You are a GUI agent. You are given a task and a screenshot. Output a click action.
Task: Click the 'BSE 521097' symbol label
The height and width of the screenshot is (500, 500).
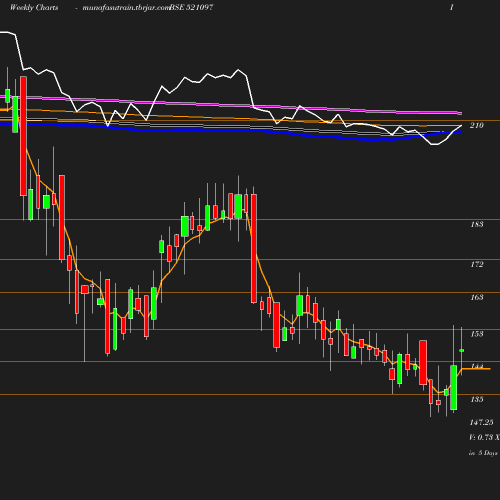191,7
